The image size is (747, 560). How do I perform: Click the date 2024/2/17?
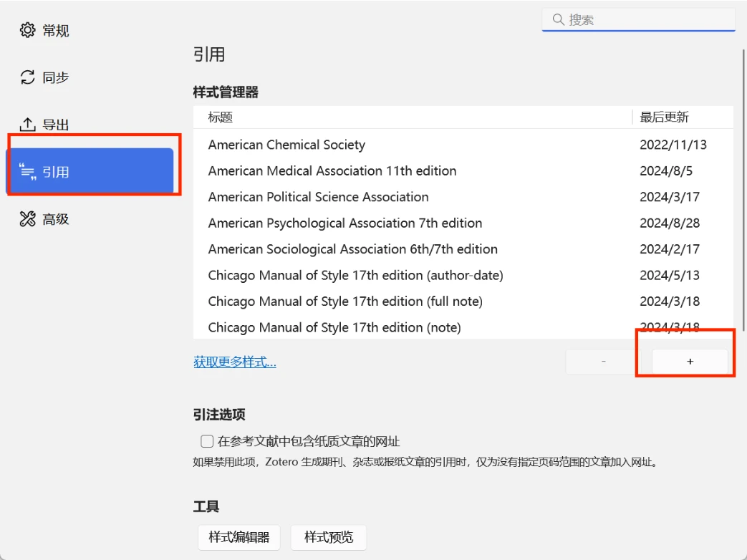[x=670, y=249]
